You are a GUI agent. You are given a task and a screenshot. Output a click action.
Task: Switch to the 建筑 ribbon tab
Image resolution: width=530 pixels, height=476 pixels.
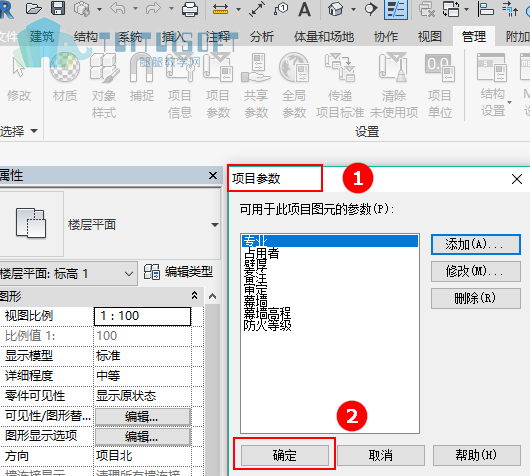coord(42,37)
